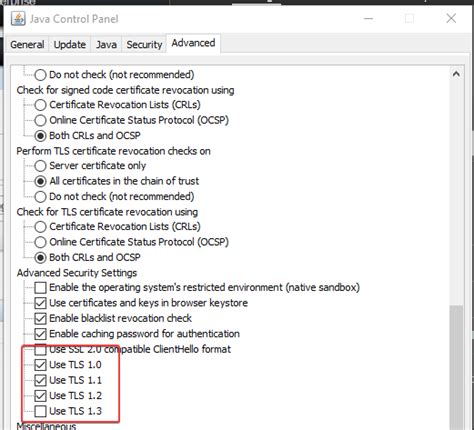The width and height of the screenshot is (474, 430).
Task: Click Check for signed code certificate revocation heading
Action: coord(125,90)
